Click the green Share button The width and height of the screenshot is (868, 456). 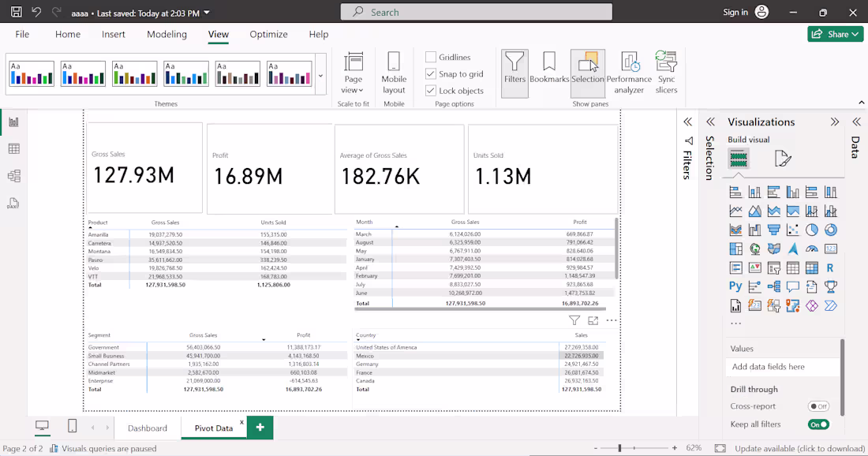point(835,34)
